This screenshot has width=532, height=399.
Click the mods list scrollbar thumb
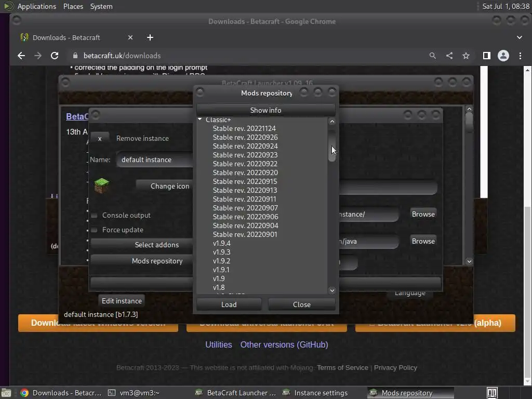coord(332,145)
